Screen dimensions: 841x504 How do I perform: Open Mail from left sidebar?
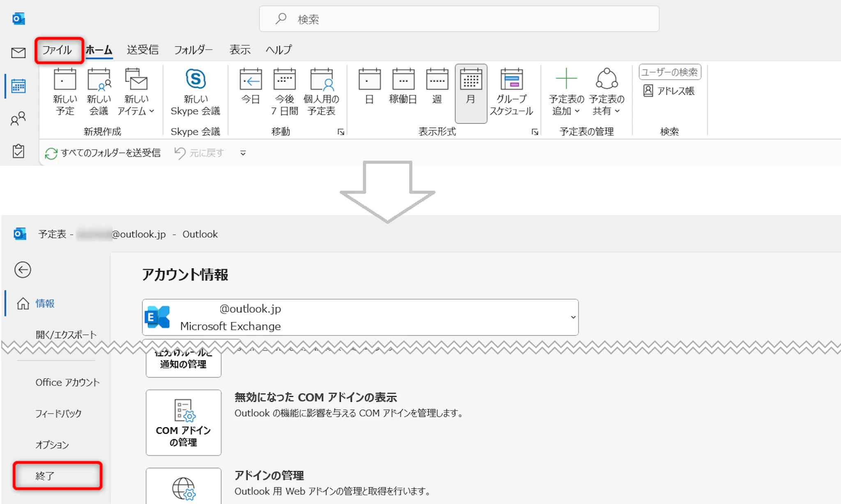[18, 53]
